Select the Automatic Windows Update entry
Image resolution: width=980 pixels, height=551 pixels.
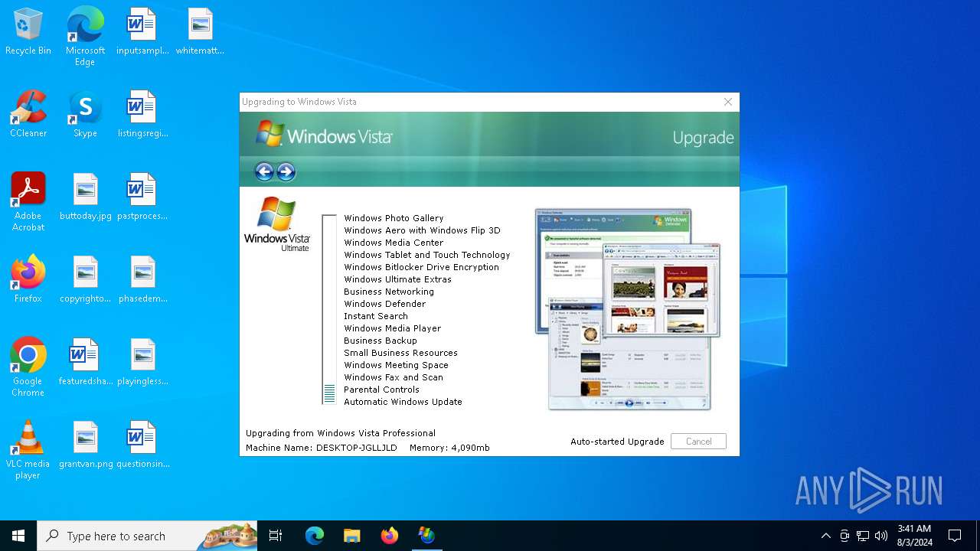point(403,402)
